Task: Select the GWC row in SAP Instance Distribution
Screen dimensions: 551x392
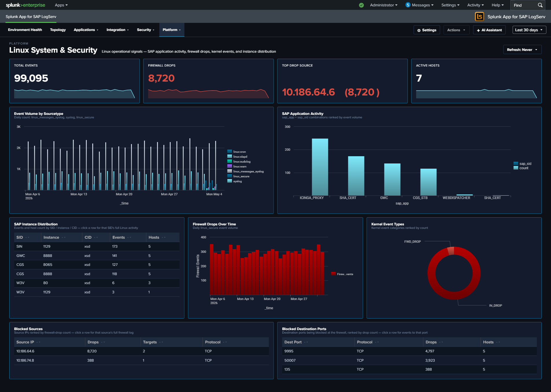Action: pyautogui.click(x=97, y=256)
